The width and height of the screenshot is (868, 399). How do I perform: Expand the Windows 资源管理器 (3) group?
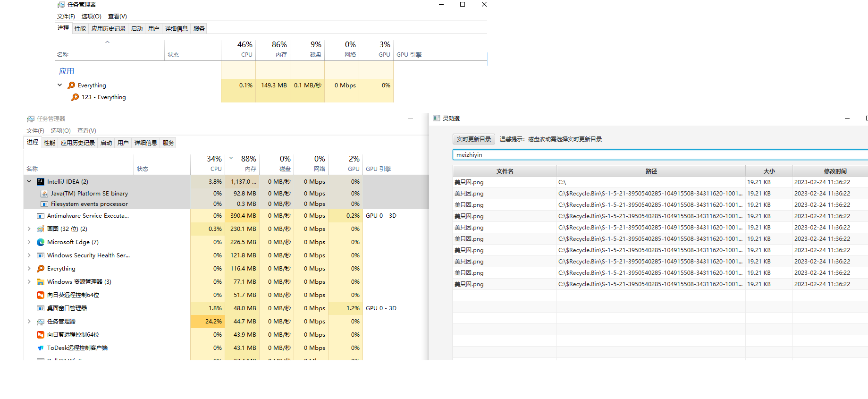[x=29, y=282]
